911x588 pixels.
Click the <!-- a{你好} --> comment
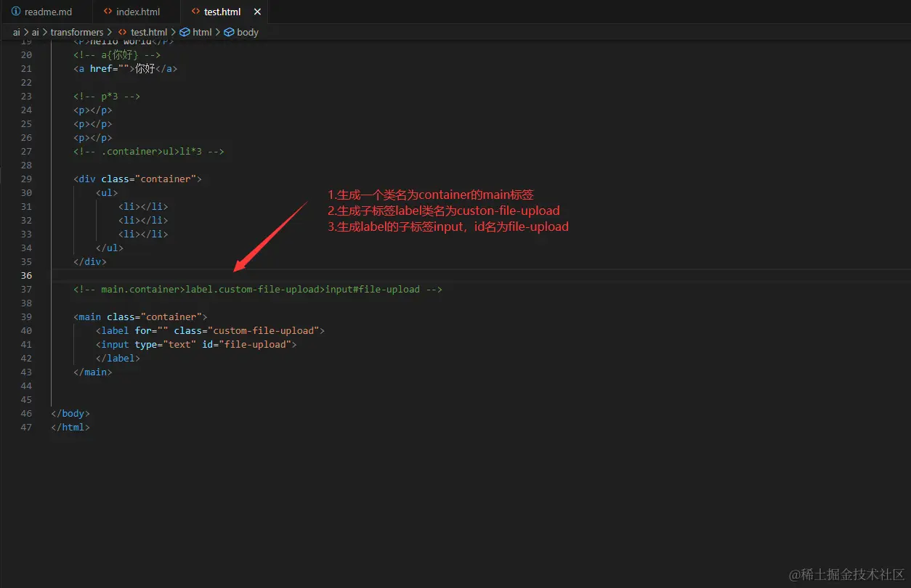coord(117,54)
